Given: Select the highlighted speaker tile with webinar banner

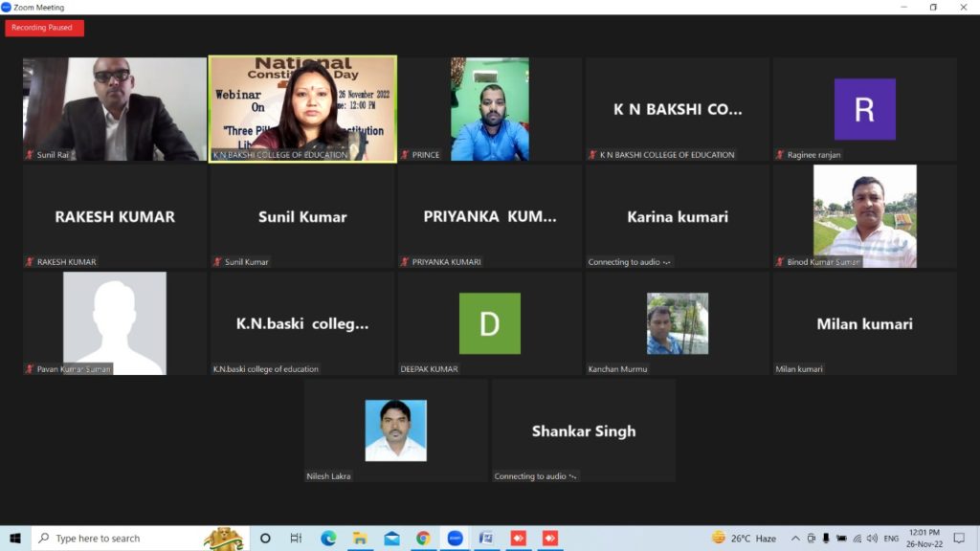Looking at the screenshot, I should 302,108.
